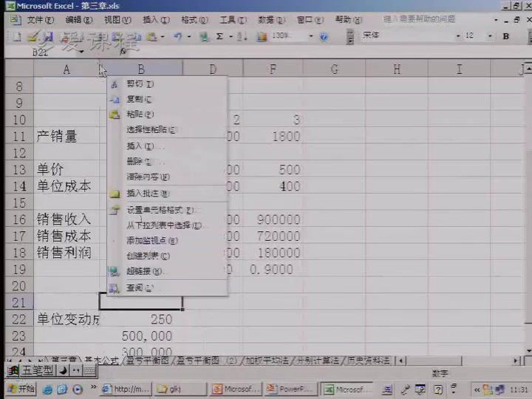Open the Name Box dropdown arrow

(x=82, y=52)
